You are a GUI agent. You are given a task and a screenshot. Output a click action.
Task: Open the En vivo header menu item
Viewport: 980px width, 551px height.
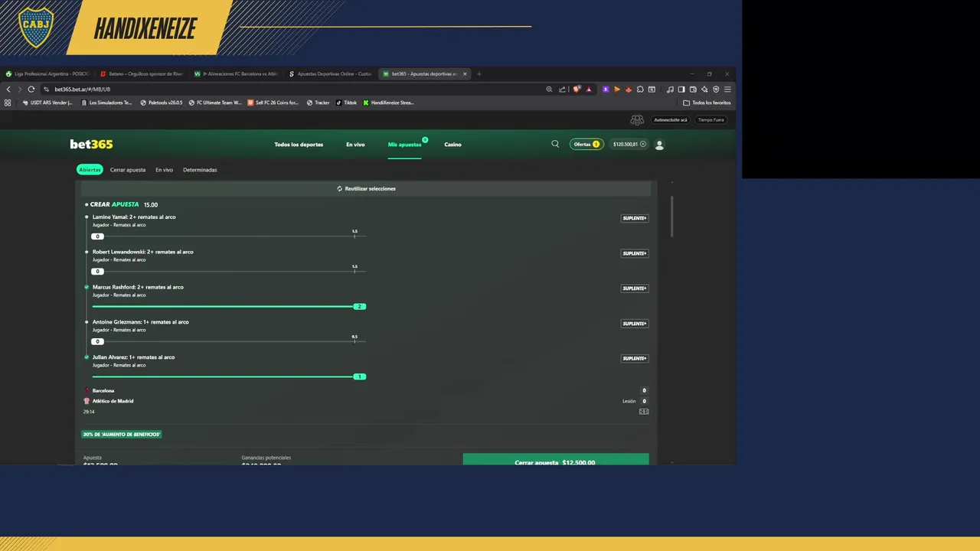355,145
